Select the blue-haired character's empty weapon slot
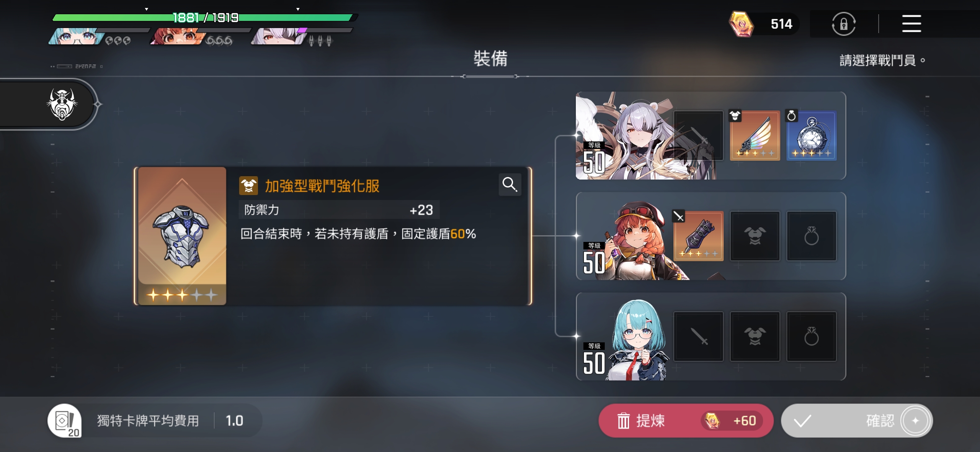This screenshot has height=452, width=980. [x=698, y=336]
